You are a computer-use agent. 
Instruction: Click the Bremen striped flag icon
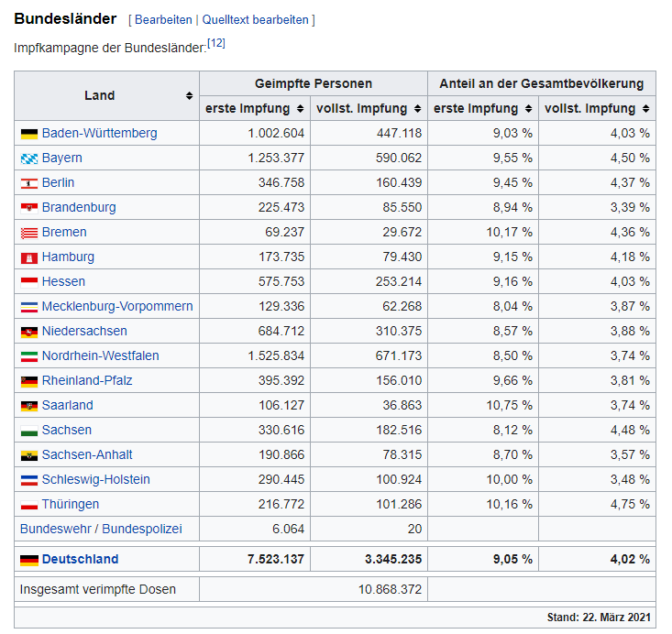pos(28,233)
